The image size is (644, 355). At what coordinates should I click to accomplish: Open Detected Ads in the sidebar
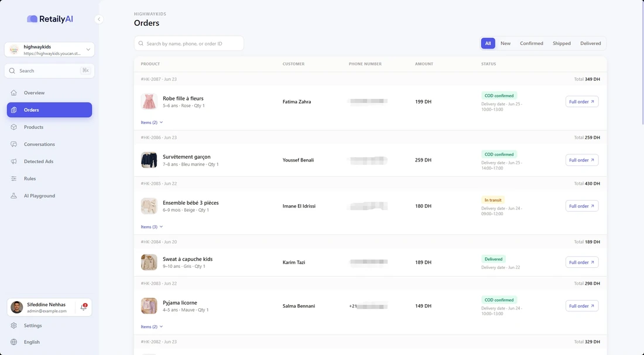pyautogui.click(x=49, y=161)
